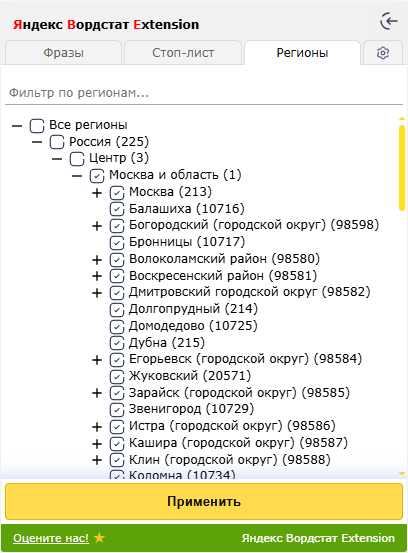Click the star icon next to Оцените нас
The width and height of the screenshot is (408, 553).
(x=99, y=538)
